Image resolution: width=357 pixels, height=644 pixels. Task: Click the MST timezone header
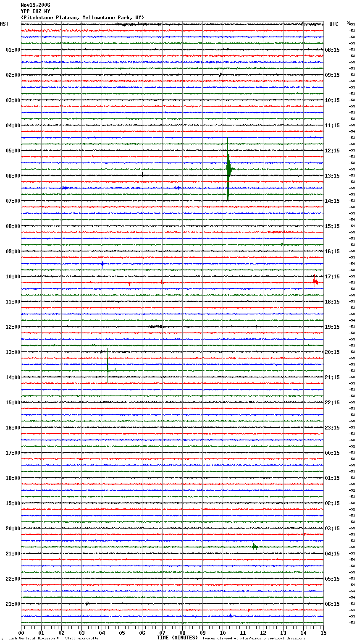4,24
